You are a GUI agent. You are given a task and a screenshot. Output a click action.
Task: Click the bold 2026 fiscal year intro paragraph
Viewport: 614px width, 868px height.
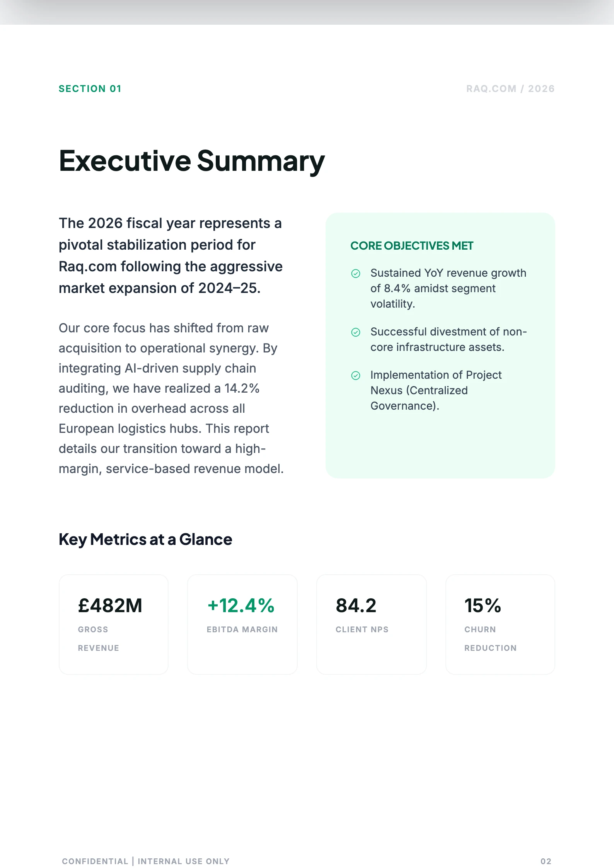coord(171,255)
